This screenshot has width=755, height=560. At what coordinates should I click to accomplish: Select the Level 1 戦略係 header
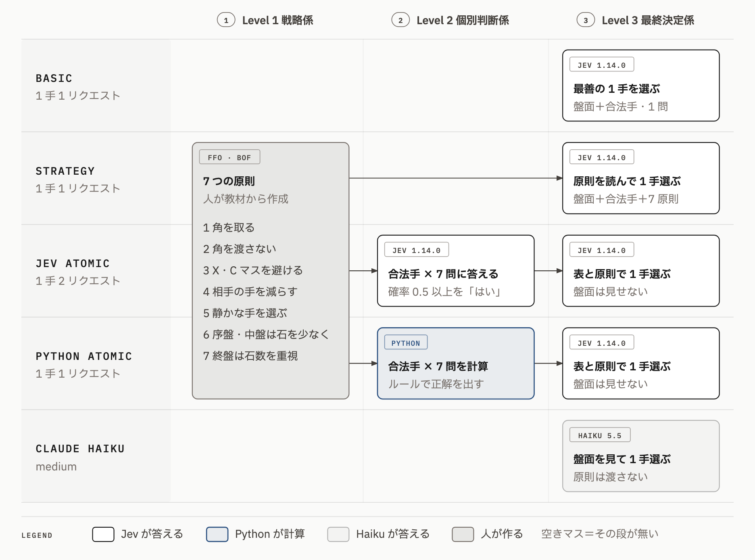click(x=277, y=20)
